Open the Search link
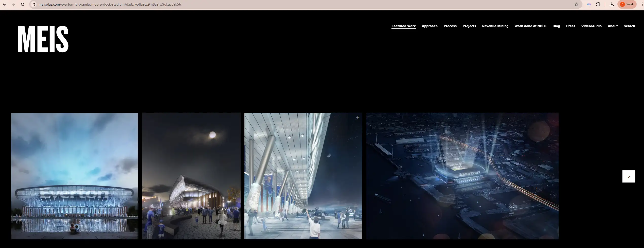The height and width of the screenshot is (248, 644). [629, 26]
